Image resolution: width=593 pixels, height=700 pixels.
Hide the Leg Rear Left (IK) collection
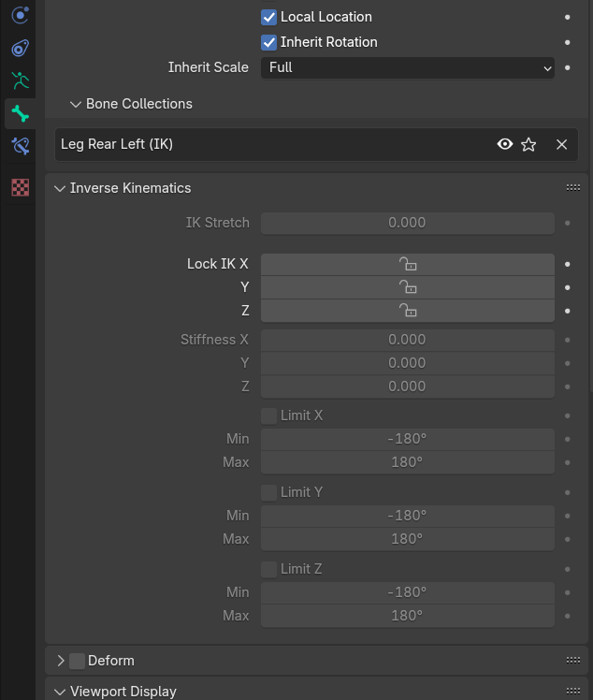[505, 144]
